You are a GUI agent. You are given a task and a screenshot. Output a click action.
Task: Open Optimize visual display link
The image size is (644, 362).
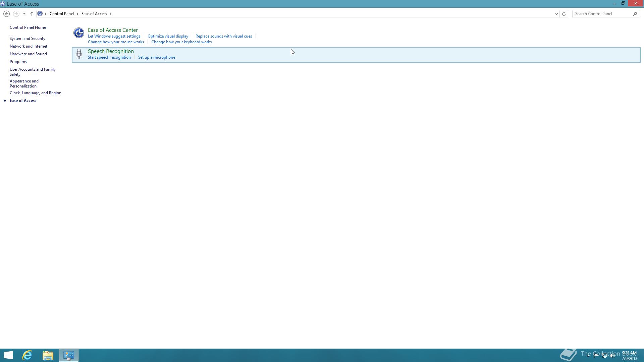168,36
